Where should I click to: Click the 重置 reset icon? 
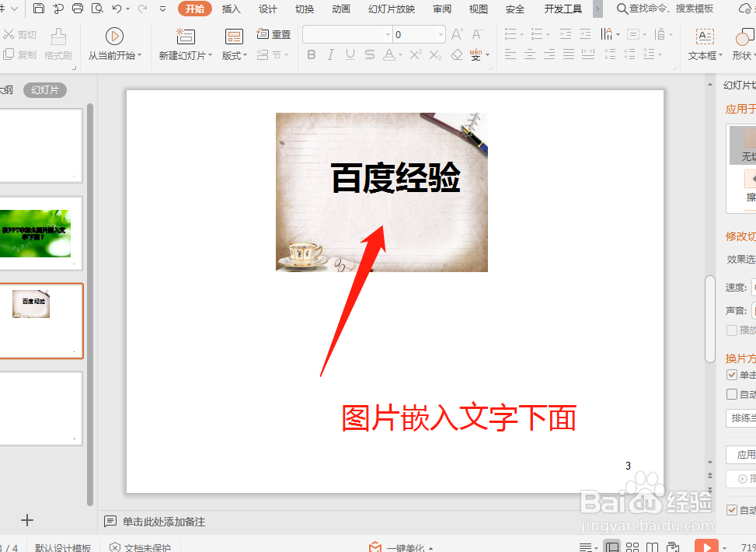(x=263, y=33)
